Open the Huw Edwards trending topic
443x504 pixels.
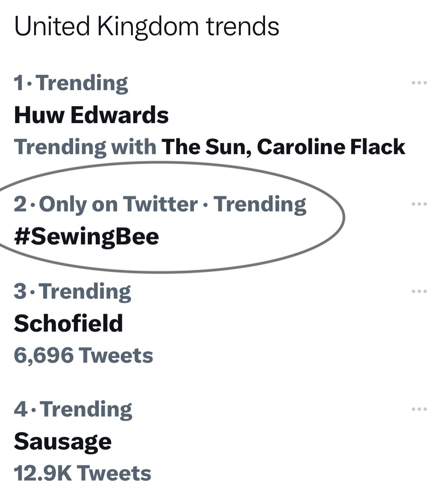[91, 115]
